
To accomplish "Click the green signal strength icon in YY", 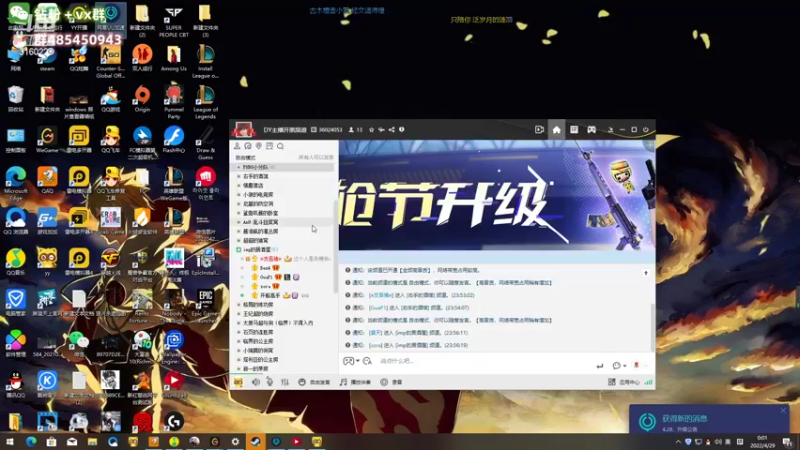I will tap(648, 382).
